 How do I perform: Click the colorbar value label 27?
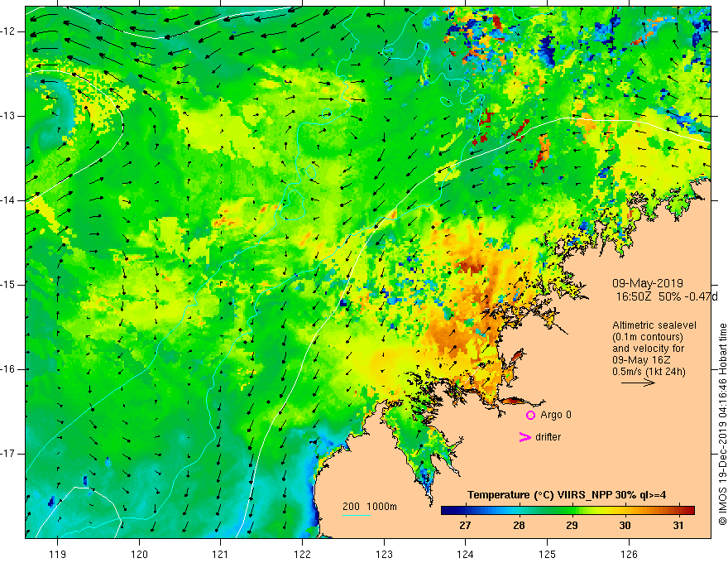click(x=465, y=526)
